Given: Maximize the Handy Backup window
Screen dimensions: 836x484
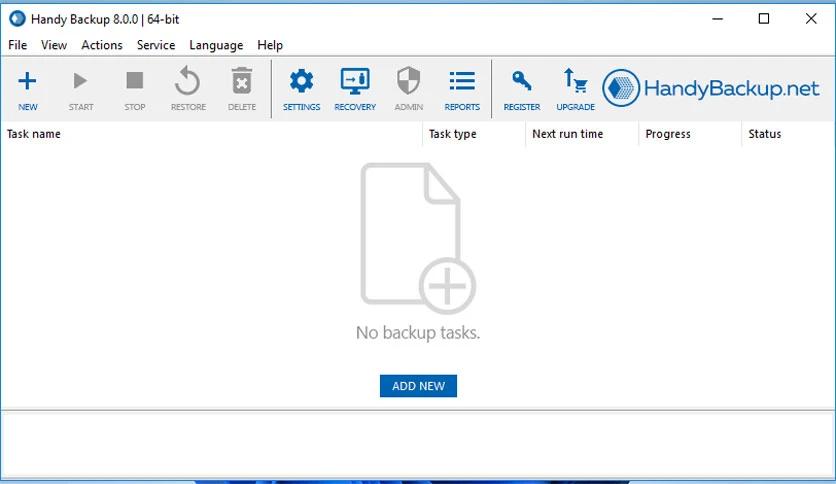Looking at the screenshot, I should click(x=764, y=19).
